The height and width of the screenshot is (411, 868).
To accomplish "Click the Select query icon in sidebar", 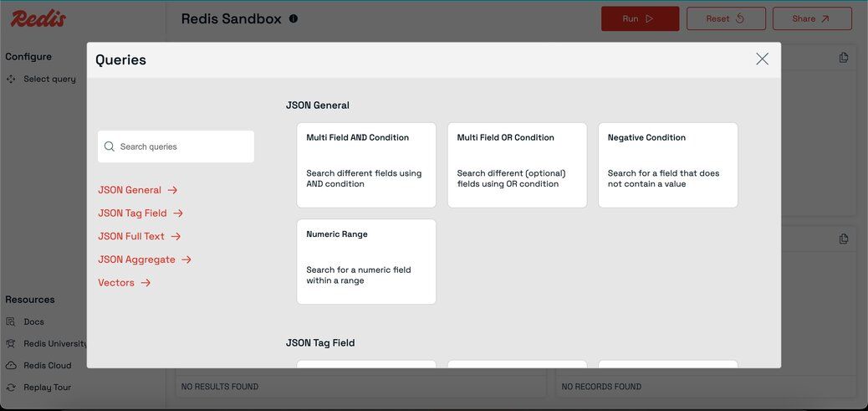I will [x=11, y=80].
